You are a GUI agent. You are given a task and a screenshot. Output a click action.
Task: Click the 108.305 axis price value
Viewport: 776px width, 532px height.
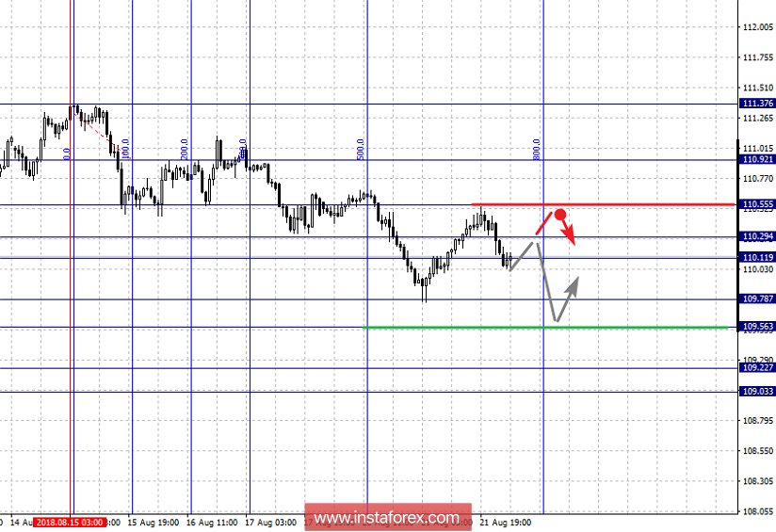pyautogui.click(x=758, y=481)
